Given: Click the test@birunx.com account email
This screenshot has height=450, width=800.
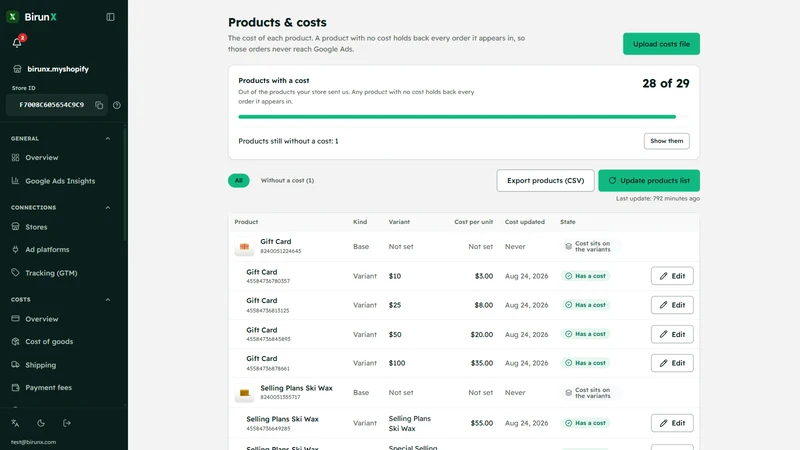Looking at the screenshot, I should (x=34, y=442).
